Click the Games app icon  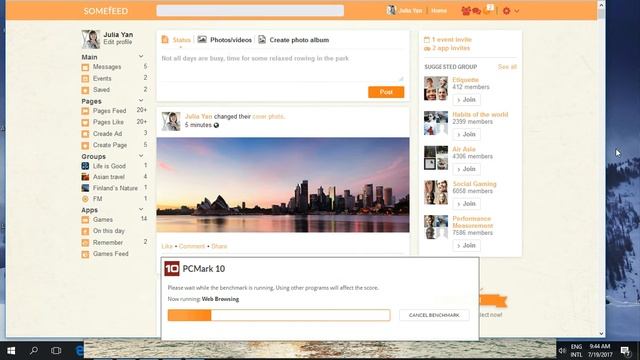click(x=85, y=220)
